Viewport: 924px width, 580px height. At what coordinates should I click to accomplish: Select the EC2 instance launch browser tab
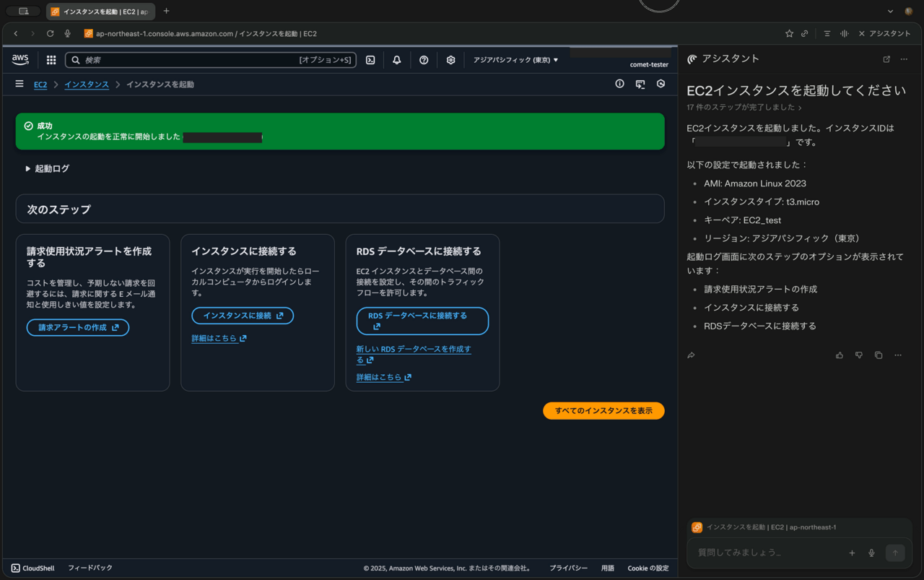point(100,12)
